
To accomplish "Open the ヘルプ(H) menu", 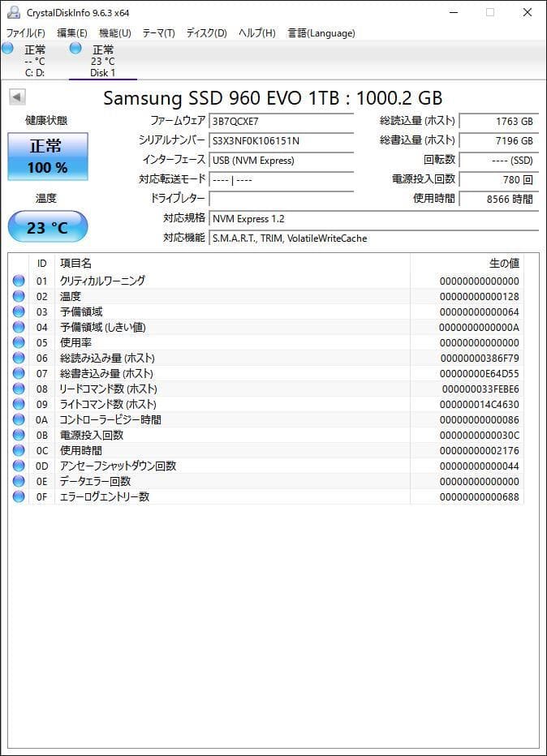I will 257,32.
